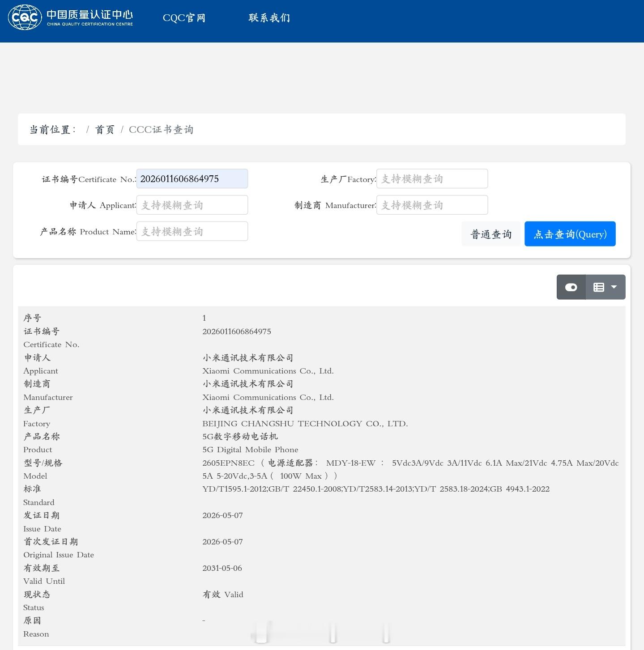This screenshot has width=644, height=650.
Task: Click the 点击查询(Query) button
Action: (570, 234)
